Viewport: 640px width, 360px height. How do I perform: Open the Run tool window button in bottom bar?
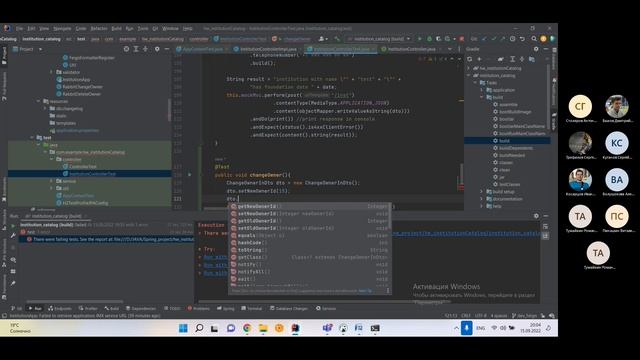pyautogui.click(x=35, y=309)
